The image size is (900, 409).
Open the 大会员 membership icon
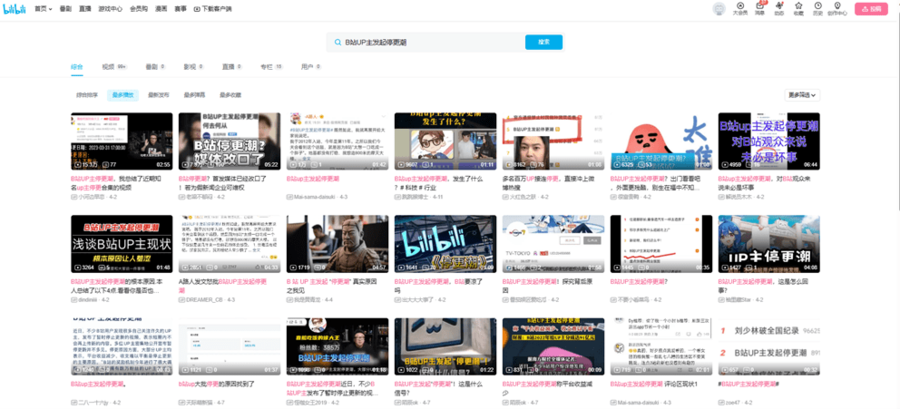(x=739, y=8)
